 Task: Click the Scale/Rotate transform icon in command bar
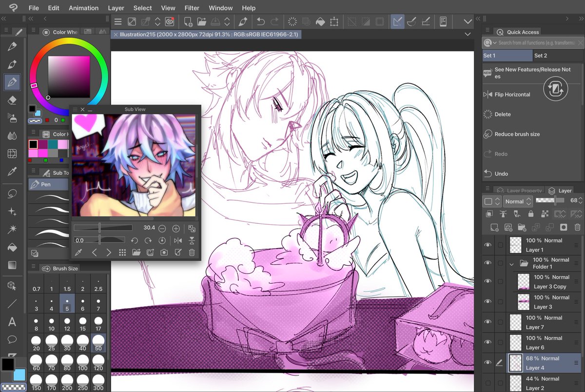[334, 21]
